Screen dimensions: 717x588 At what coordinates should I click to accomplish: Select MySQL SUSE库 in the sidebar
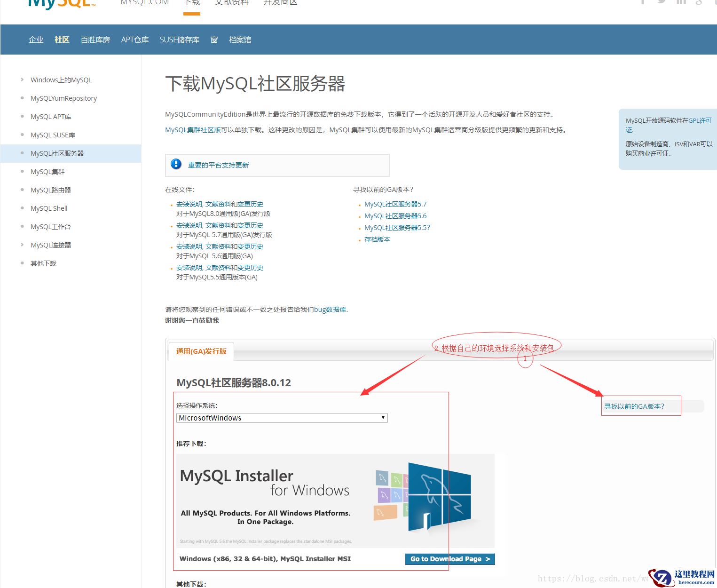point(53,135)
